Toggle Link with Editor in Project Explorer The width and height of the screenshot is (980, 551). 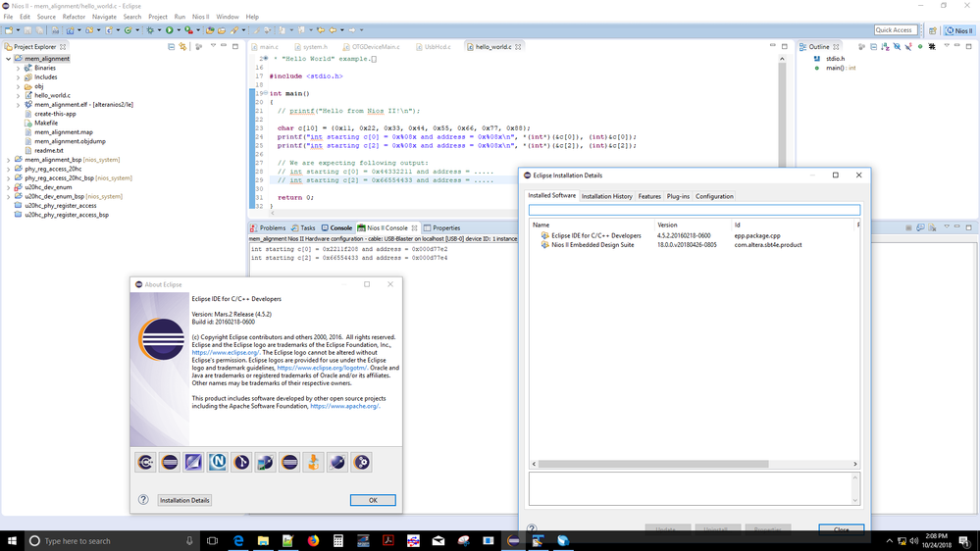point(182,47)
